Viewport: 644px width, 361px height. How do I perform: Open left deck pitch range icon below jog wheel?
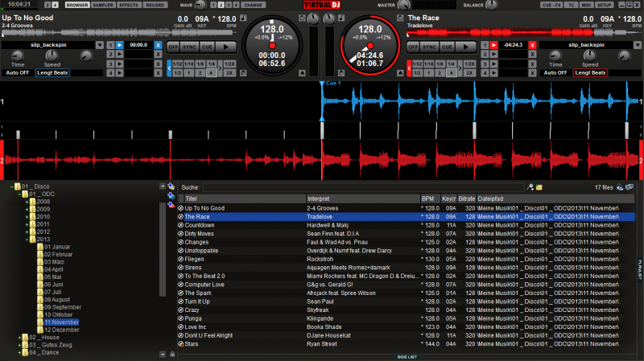pos(243,73)
